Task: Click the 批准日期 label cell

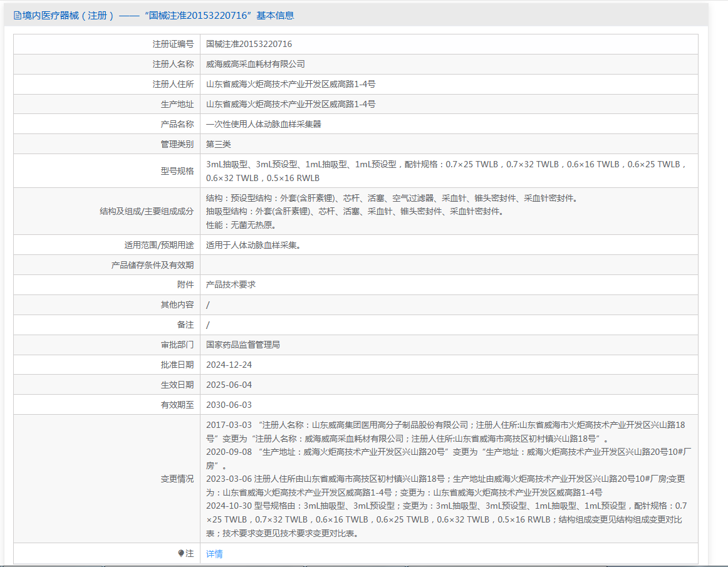Action: click(x=107, y=365)
